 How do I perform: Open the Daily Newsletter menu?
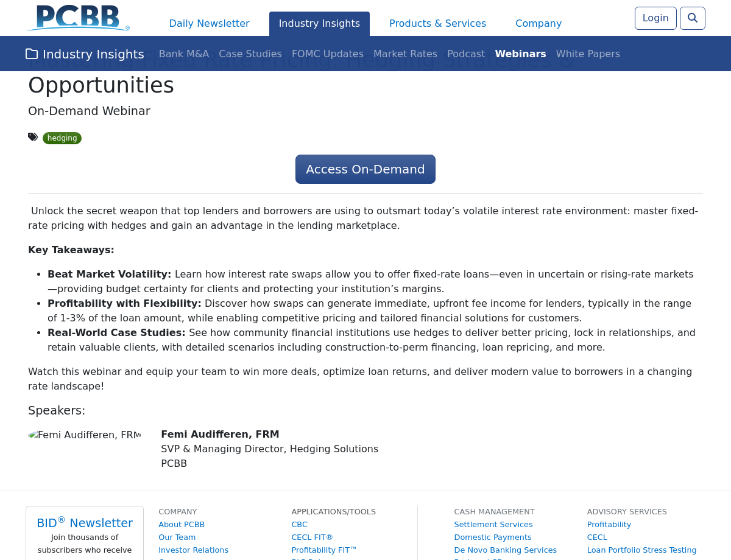click(209, 24)
